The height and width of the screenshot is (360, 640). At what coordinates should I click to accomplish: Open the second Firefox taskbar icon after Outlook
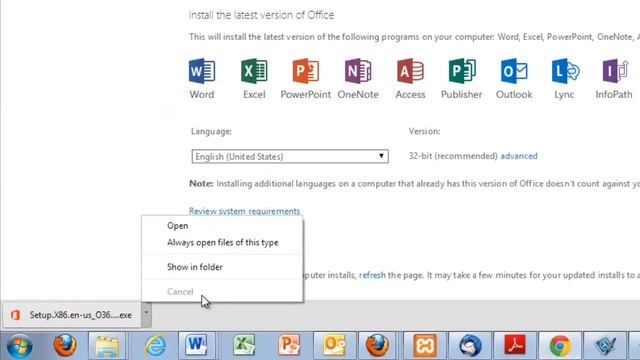pos(378,345)
